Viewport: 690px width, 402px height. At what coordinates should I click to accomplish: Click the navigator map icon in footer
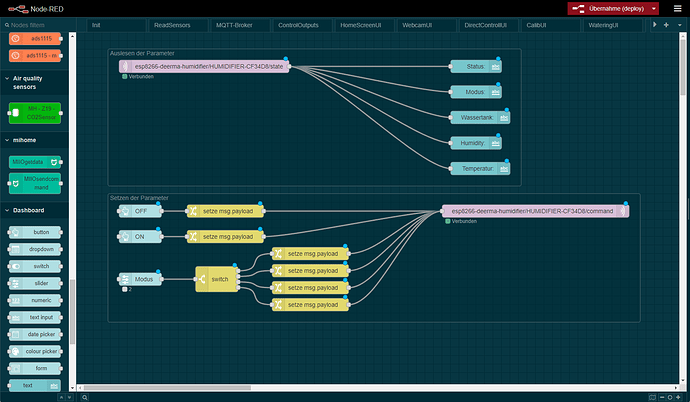[652, 397]
